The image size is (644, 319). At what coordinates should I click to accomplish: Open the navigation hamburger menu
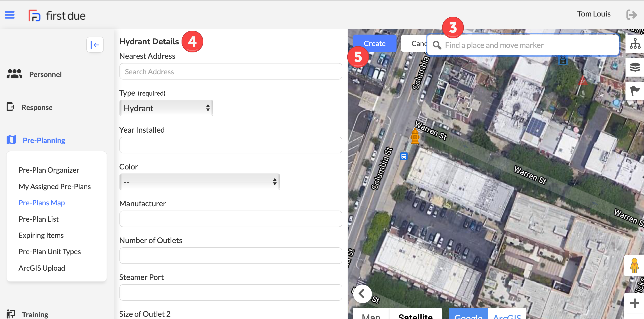[x=10, y=15]
